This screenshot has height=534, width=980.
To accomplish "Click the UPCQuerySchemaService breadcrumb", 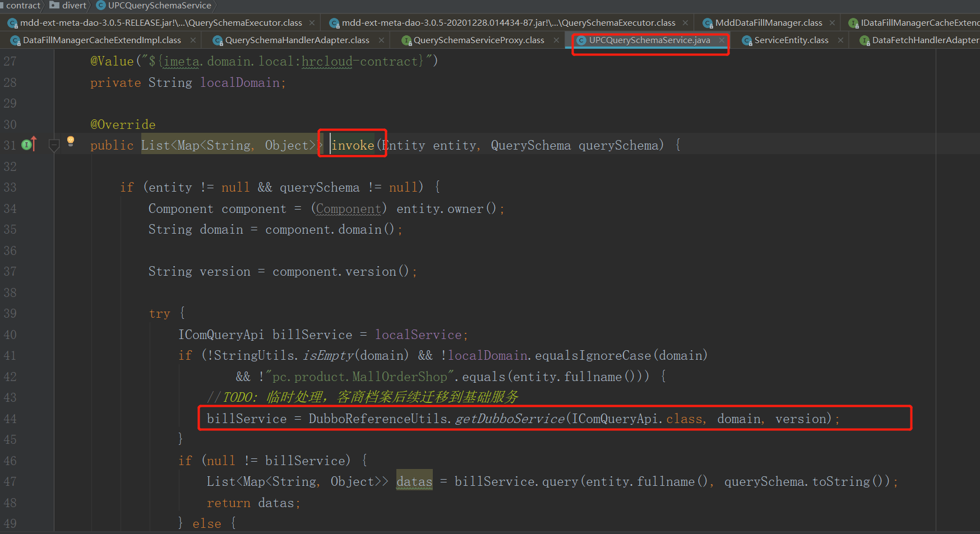I will (154, 6).
